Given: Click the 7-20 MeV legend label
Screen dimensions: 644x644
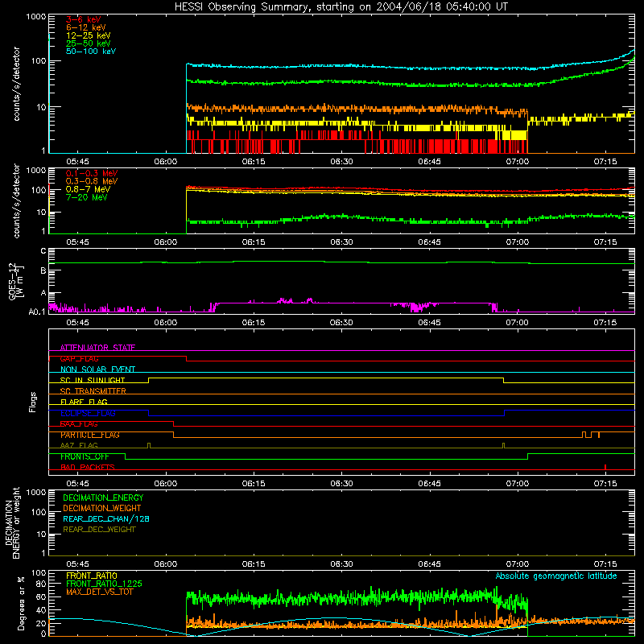Looking at the screenshot, I should 86,197.
